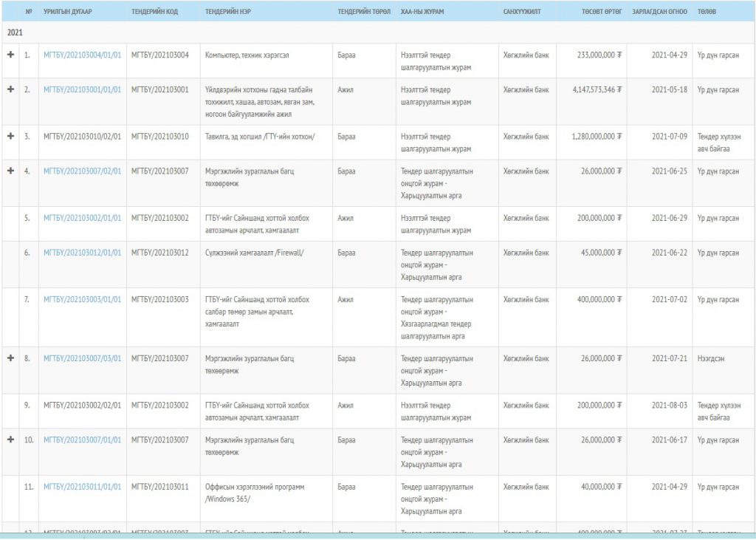Click the ХАА-НЫ ЖУРАМ column header

click(422, 12)
